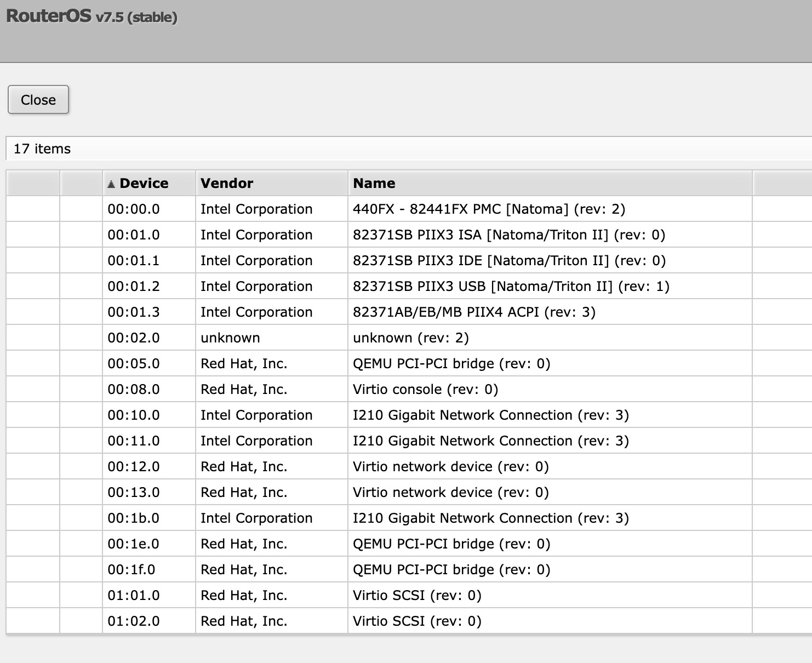
Task: Click the unknown vendor cell
Action: 230,338
